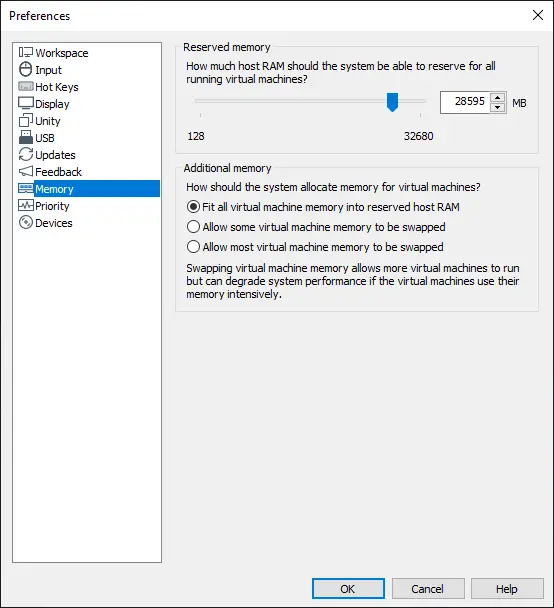Open the Updates refresh icon
554x608 pixels.
pyautogui.click(x=26, y=154)
